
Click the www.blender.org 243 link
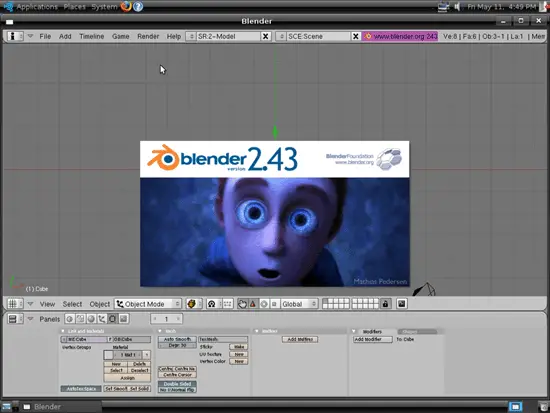point(400,36)
